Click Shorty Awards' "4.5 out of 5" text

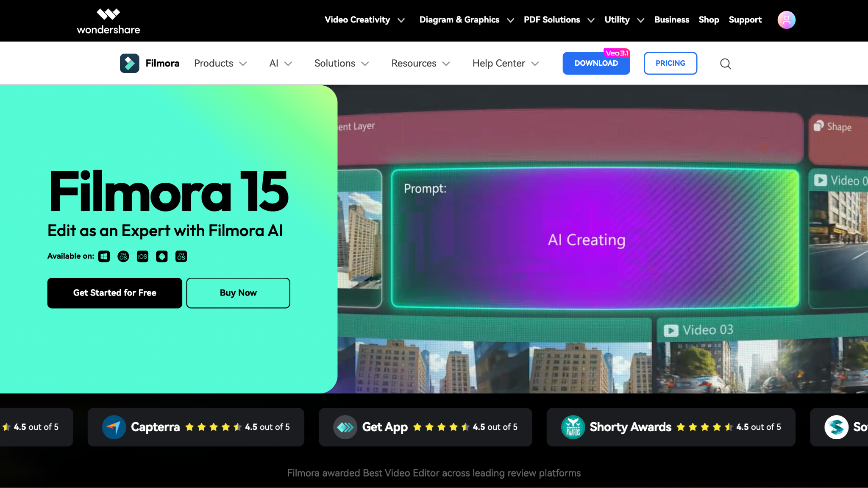[x=759, y=427]
